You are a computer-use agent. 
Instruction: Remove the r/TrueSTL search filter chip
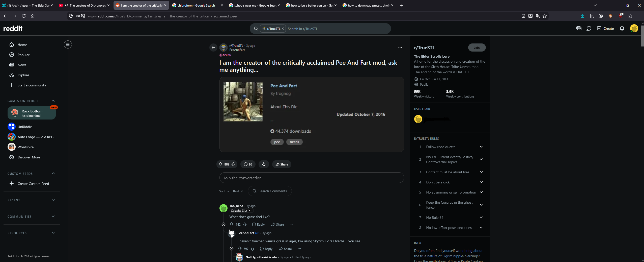coord(283,29)
